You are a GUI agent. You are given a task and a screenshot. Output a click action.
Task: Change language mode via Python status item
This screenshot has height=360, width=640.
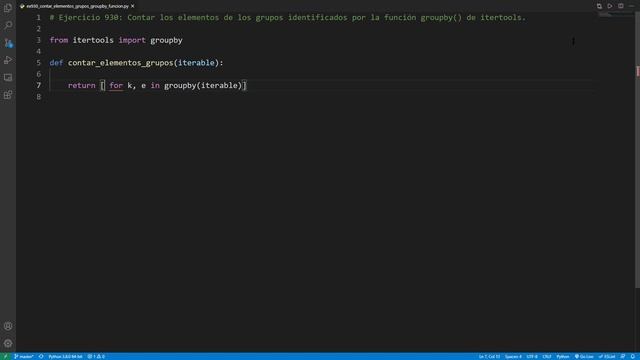tap(562, 356)
